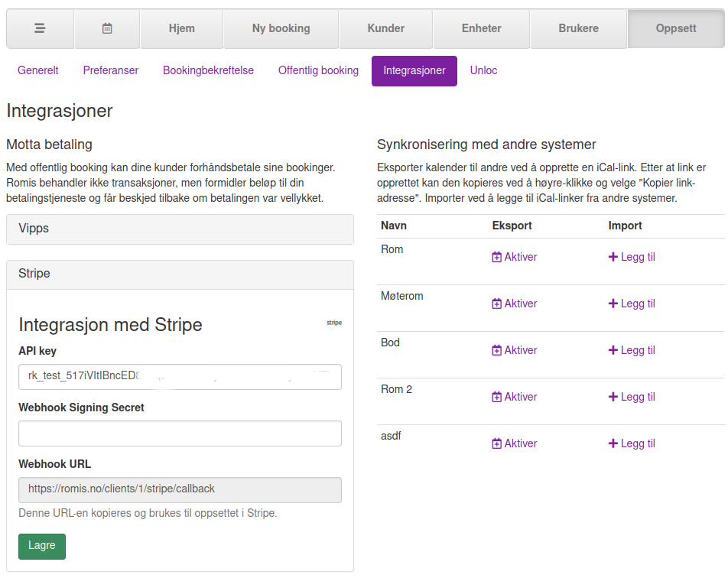Click the calendar icon beside Aktiver for asdf
The width and height of the screenshot is (728, 578).
(497, 444)
